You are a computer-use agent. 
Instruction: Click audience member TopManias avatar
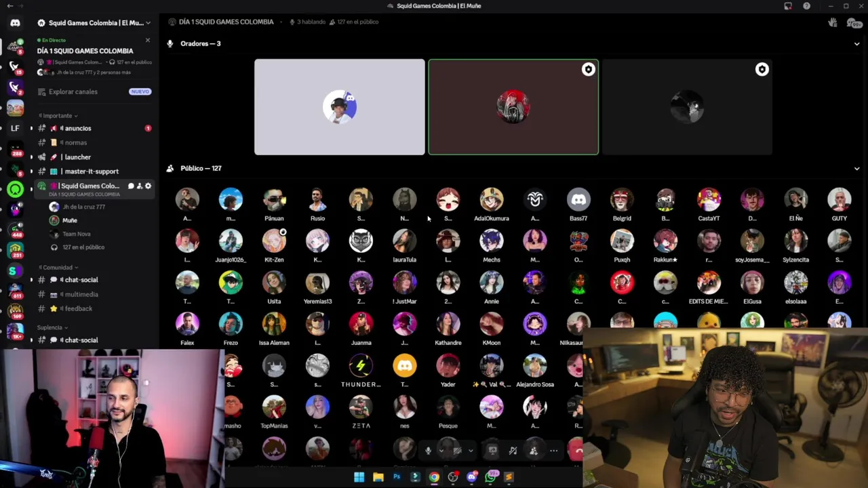(x=274, y=407)
